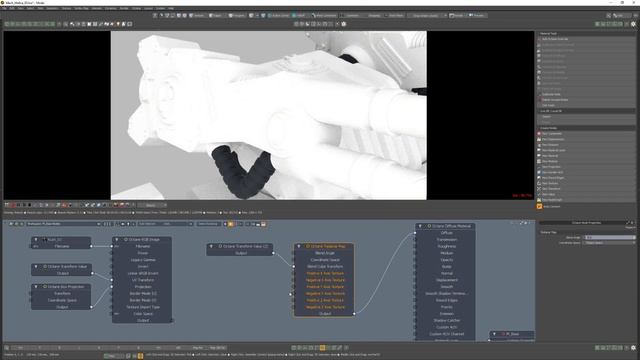Image resolution: width=640 pixels, height=360 pixels.
Task: Open the Coordinate Space dropdown in properties
Action: [x=608, y=243]
